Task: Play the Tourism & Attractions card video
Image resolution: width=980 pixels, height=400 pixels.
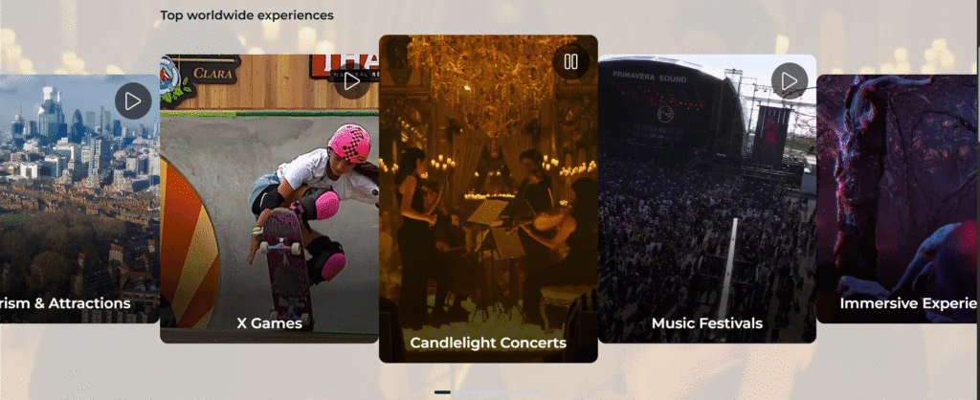Action: (x=133, y=100)
